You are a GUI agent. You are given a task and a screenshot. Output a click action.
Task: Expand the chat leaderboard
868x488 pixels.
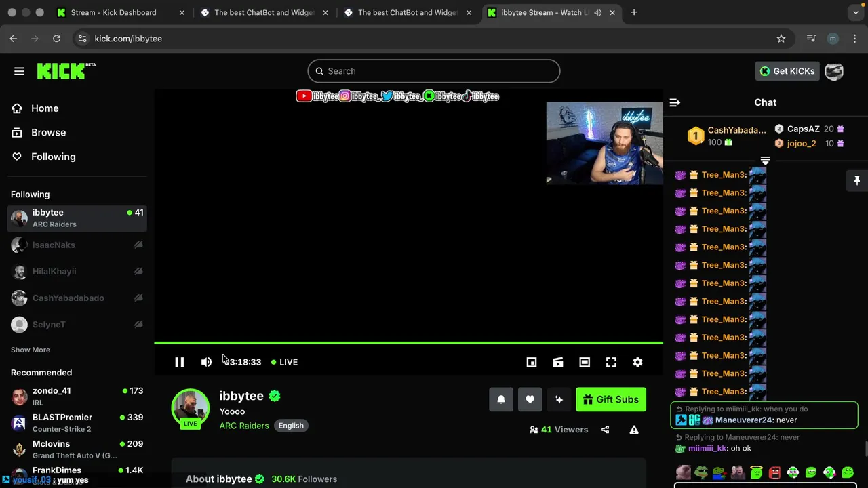(x=766, y=161)
